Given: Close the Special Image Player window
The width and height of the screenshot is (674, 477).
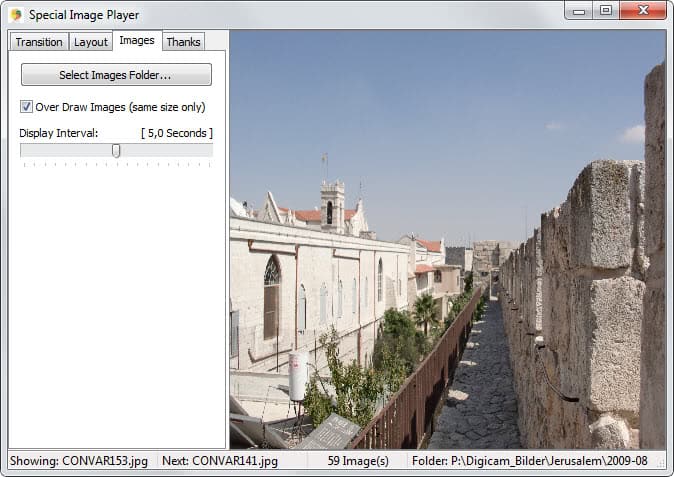Looking at the screenshot, I should click(x=643, y=11).
